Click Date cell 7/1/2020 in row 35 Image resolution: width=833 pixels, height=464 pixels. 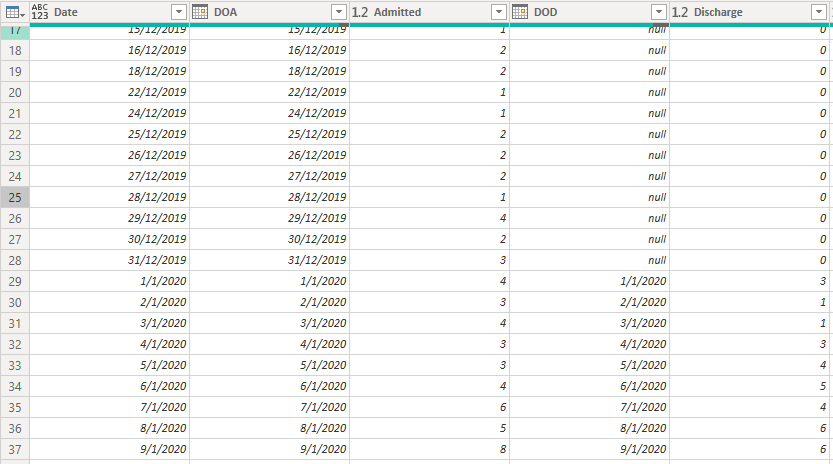click(109, 407)
